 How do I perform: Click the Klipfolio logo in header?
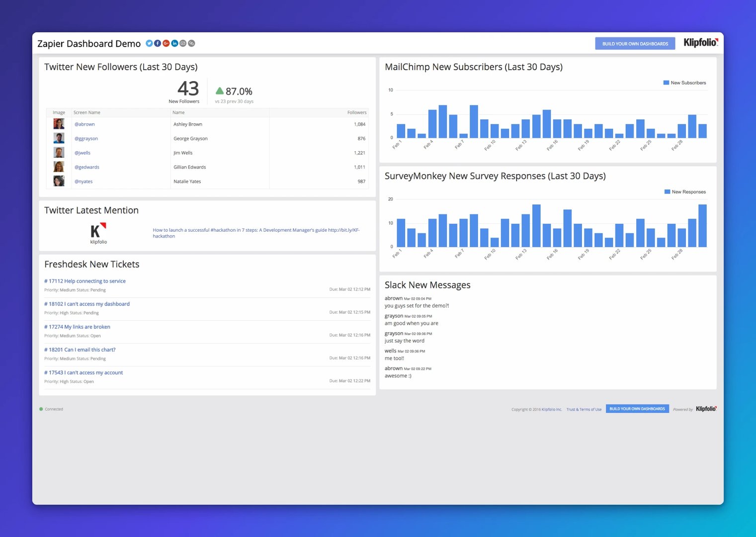701,43
